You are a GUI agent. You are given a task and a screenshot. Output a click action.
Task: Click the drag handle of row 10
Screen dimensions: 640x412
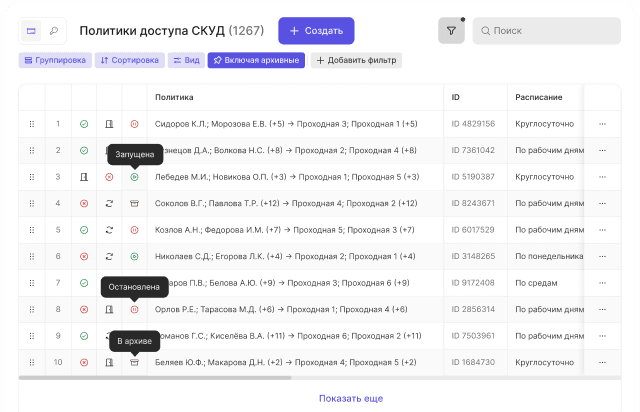(32, 362)
